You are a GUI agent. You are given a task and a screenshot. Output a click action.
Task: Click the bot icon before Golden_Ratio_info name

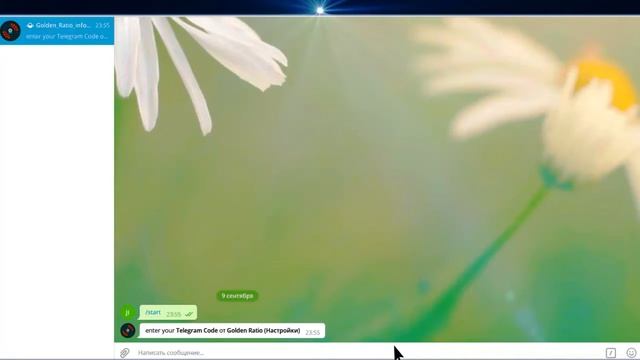pos(30,25)
